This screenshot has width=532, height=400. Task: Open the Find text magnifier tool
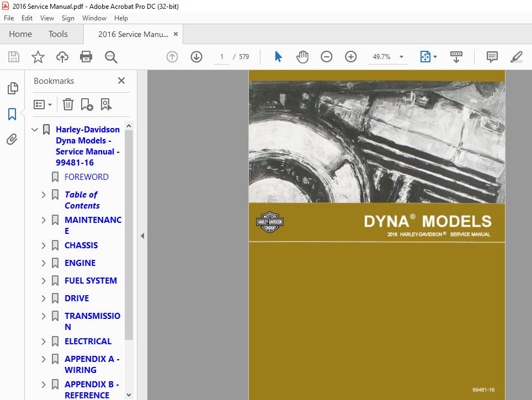pos(110,57)
